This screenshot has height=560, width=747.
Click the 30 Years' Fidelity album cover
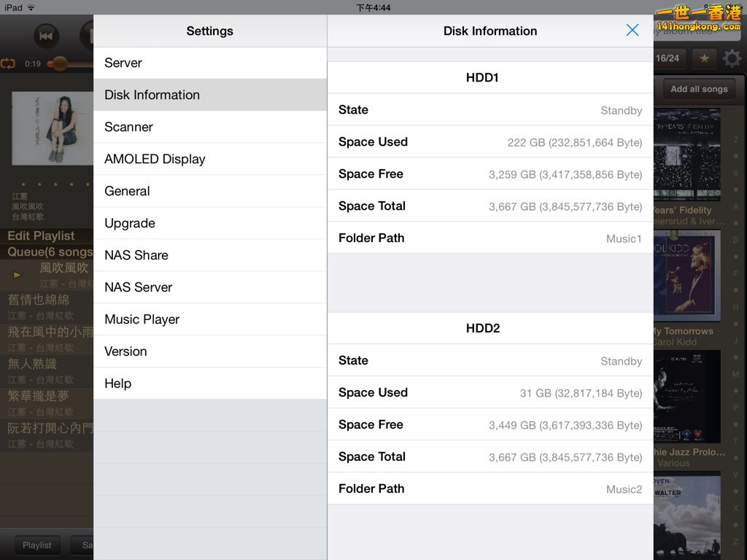click(687, 155)
